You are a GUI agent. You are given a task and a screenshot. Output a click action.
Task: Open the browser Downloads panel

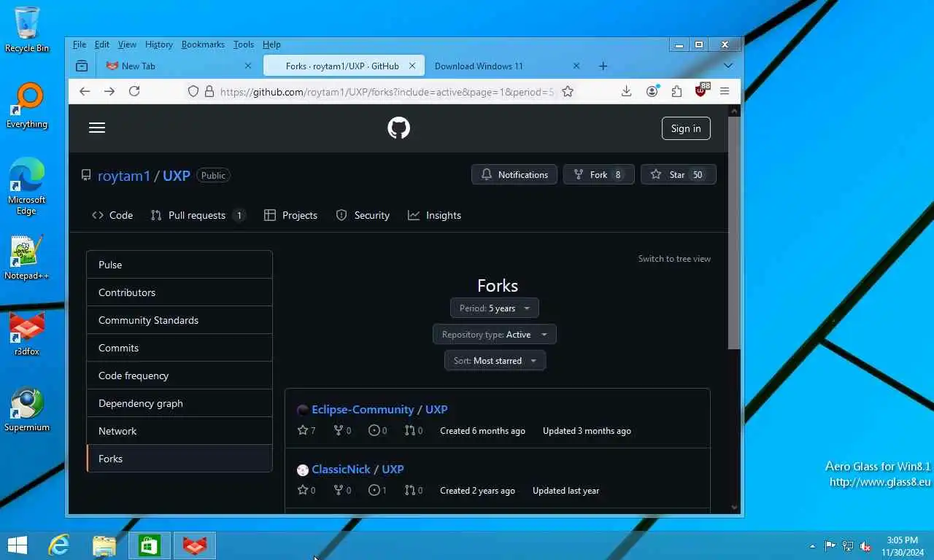point(626,91)
